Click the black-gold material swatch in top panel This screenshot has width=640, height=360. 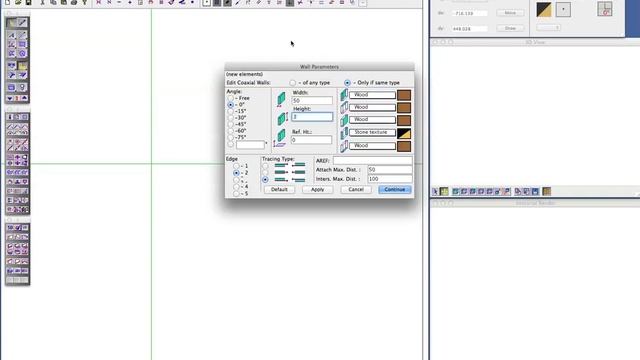point(544,9)
